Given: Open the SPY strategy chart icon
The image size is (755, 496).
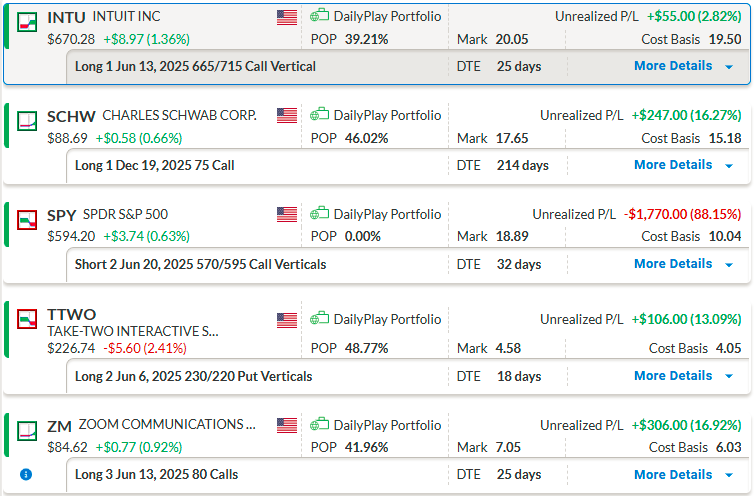Looking at the screenshot, I should pyautogui.click(x=27, y=220).
